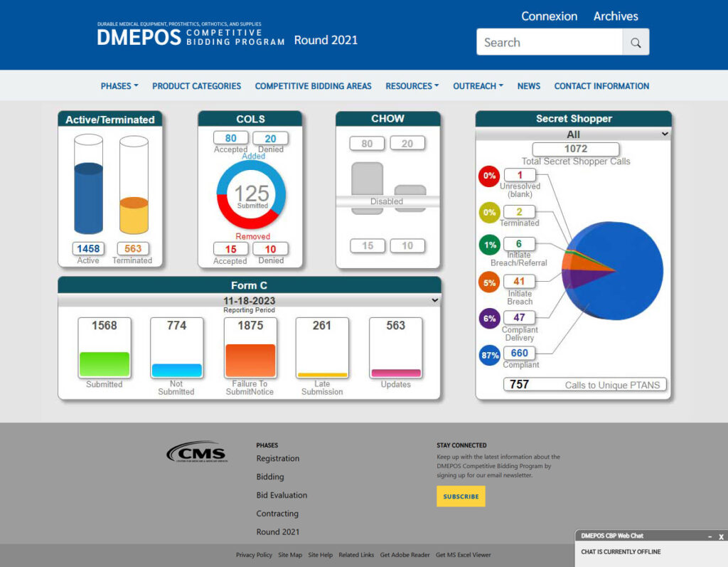The image size is (728, 567).
Task: Click the purple 6% Compliant Delivery circle
Action: [489, 318]
